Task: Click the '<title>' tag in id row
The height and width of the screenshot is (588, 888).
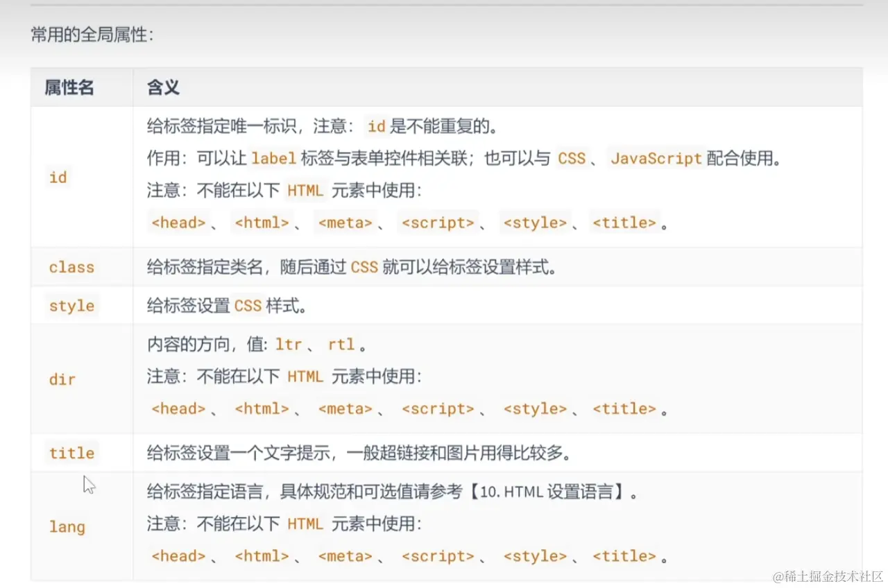Action: [x=624, y=223]
